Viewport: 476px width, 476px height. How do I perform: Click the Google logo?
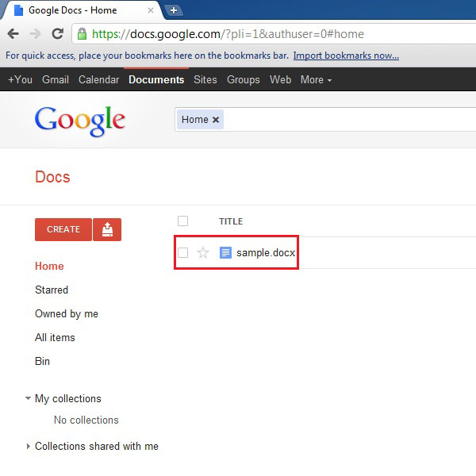click(x=80, y=121)
